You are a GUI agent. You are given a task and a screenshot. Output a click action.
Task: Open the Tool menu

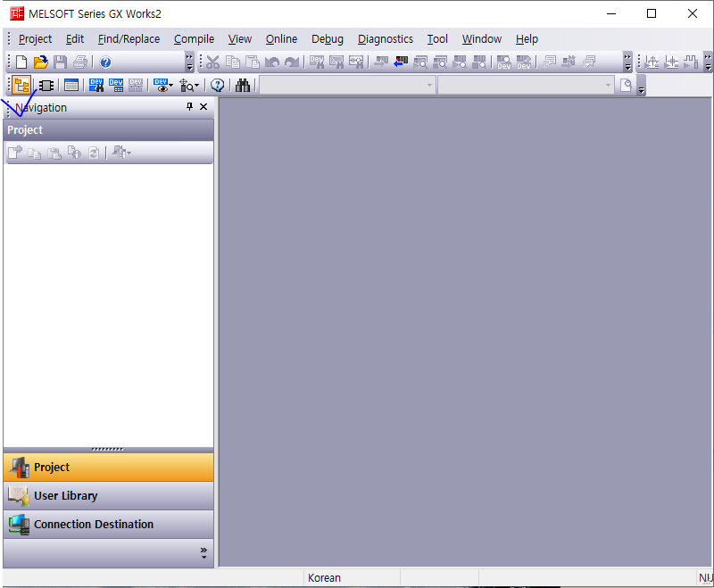click(437, 39)
